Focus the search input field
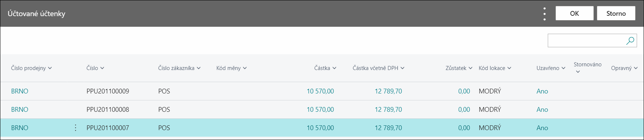 587,41
